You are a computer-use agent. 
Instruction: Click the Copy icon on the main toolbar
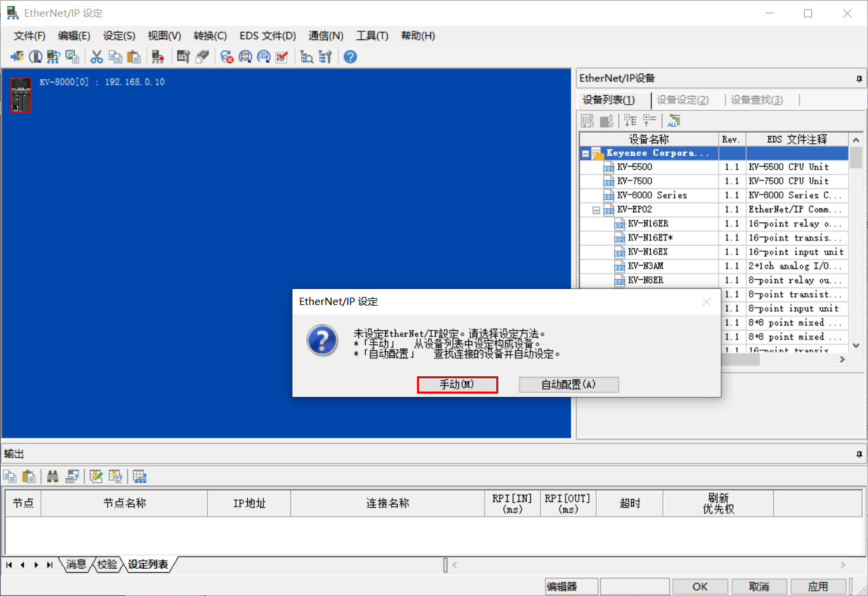(115, 57)
